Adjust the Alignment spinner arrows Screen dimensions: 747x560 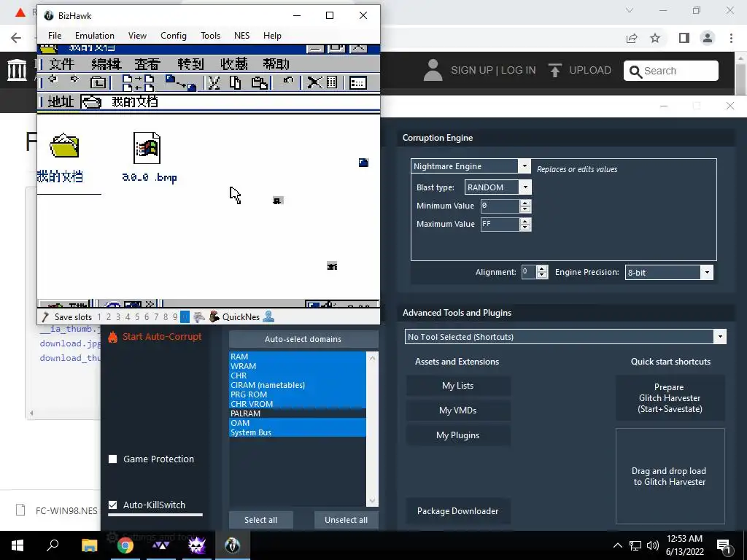pos(542,272)
